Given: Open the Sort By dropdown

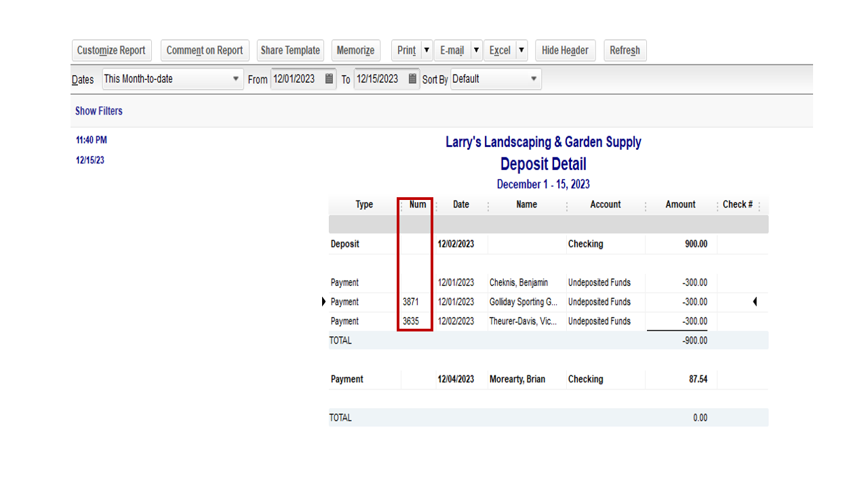Looking at the screenshot, I should coord(534,79).
